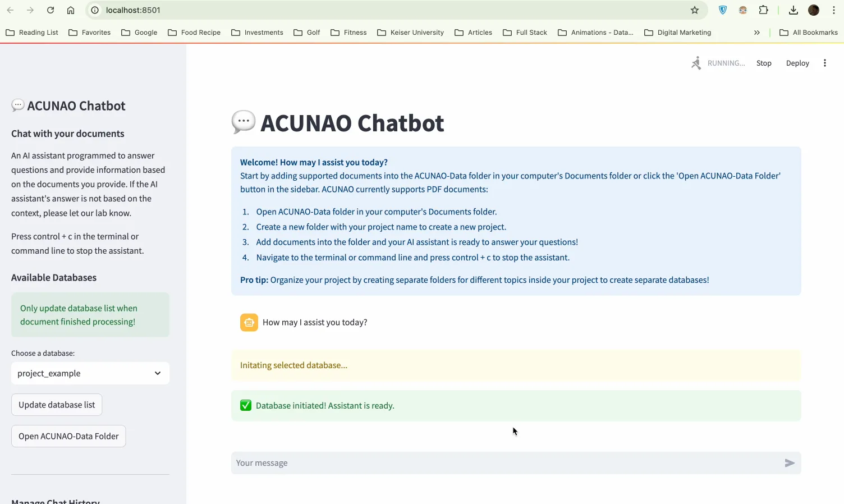Click the send message arrow
The width and height of the screenshot is (844, 504).
pos(789,463)
